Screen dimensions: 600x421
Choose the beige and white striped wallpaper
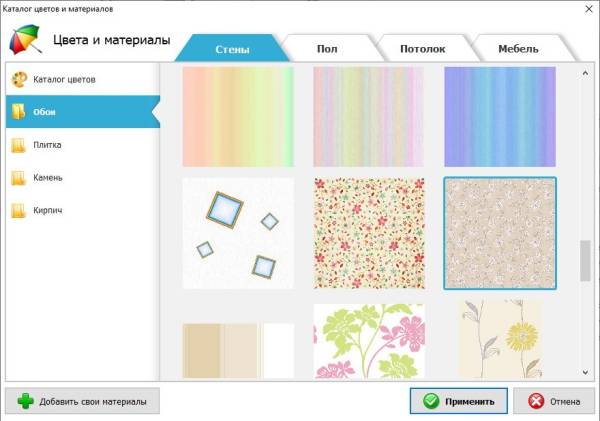coord(238,351)
